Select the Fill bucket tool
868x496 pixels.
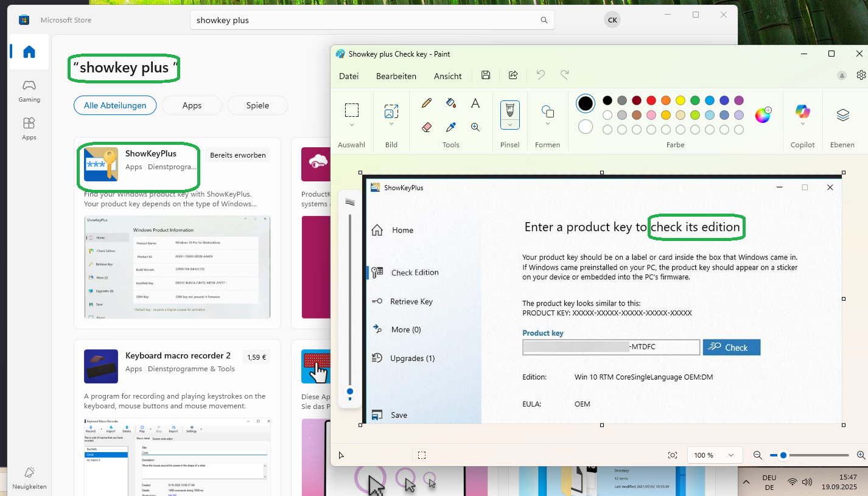click(451, 103)
